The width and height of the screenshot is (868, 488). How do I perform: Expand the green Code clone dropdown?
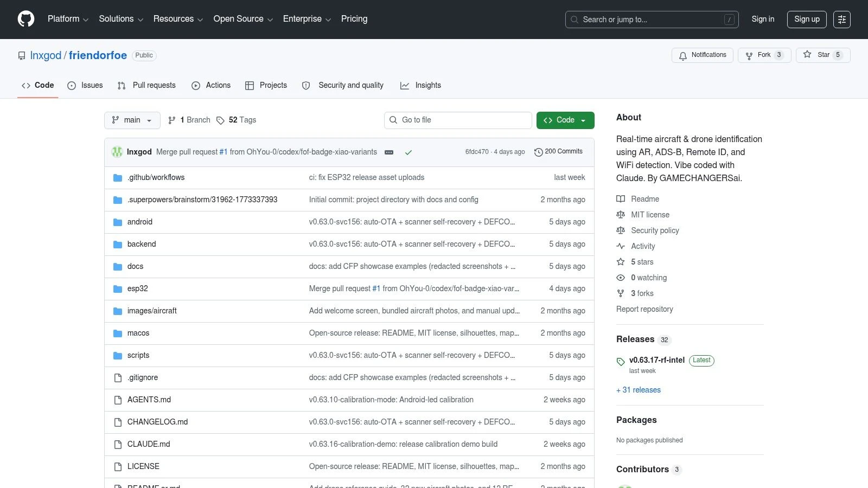(x=565, y=120)
